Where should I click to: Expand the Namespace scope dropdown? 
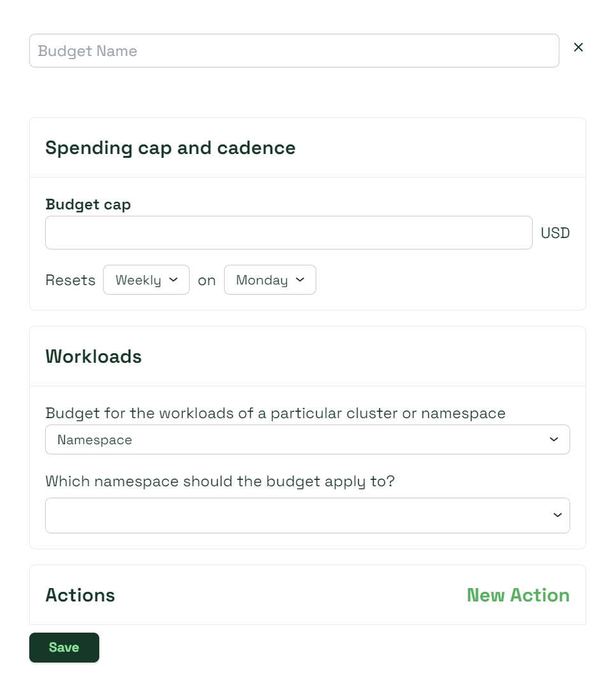click(307, 439)
